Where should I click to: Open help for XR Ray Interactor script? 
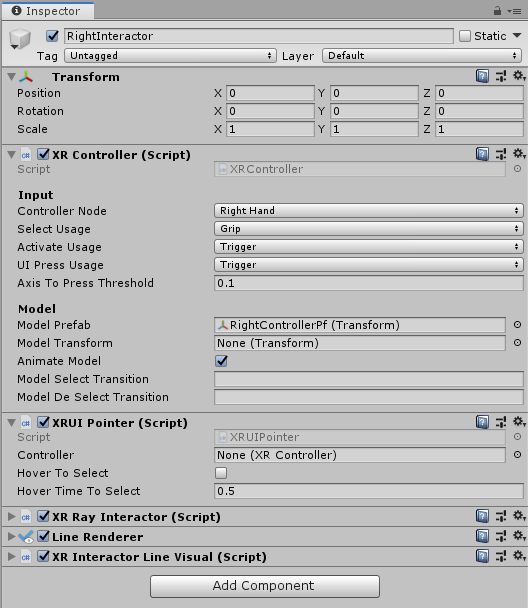pos(482,516)
